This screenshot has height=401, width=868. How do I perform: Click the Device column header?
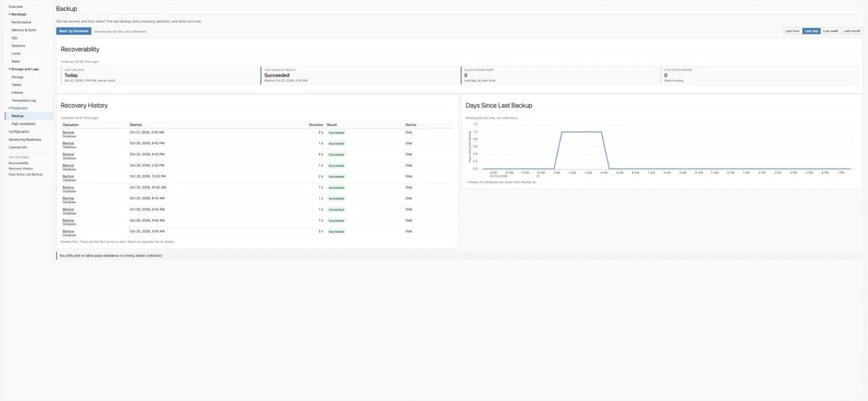click(411, 125)
